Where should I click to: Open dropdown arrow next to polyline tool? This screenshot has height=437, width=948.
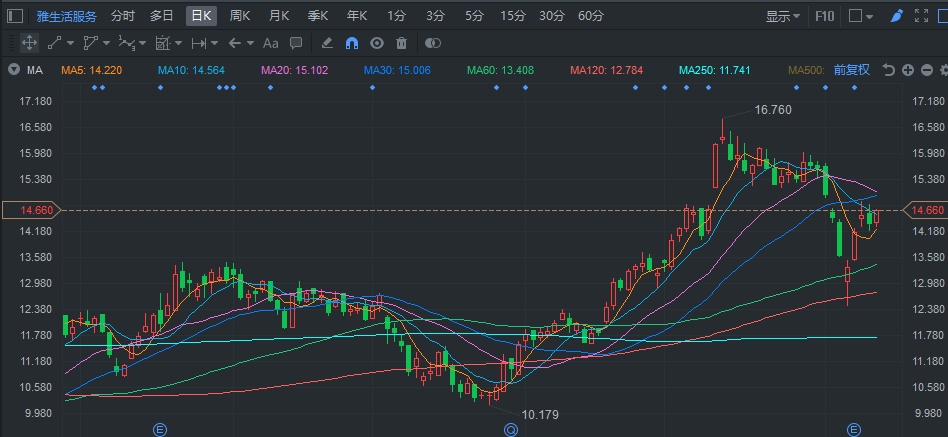pyautogui.click(x=106, y=44)
